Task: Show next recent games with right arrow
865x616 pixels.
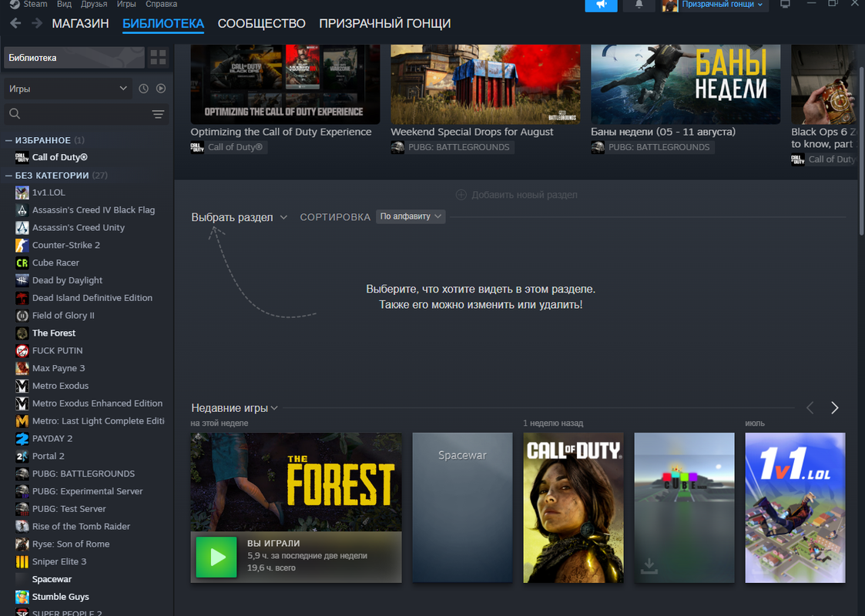Action: 835,407
